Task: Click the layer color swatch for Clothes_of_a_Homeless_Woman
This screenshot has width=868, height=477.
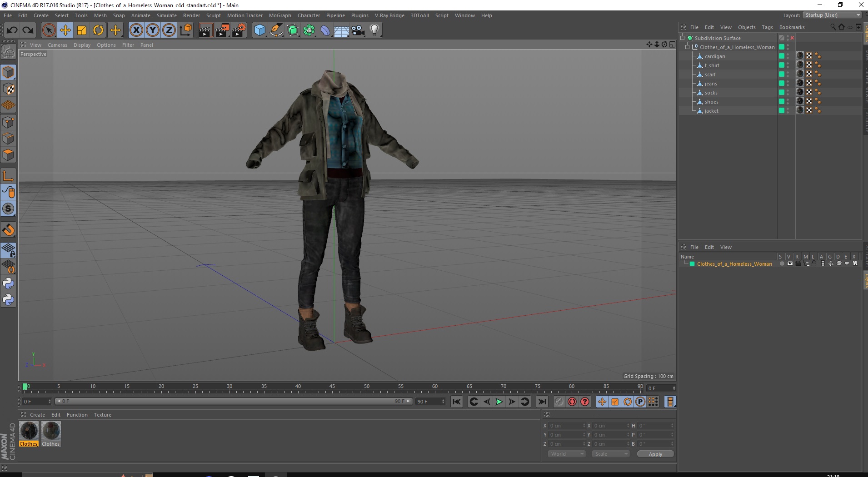Action: click(692, 264)
